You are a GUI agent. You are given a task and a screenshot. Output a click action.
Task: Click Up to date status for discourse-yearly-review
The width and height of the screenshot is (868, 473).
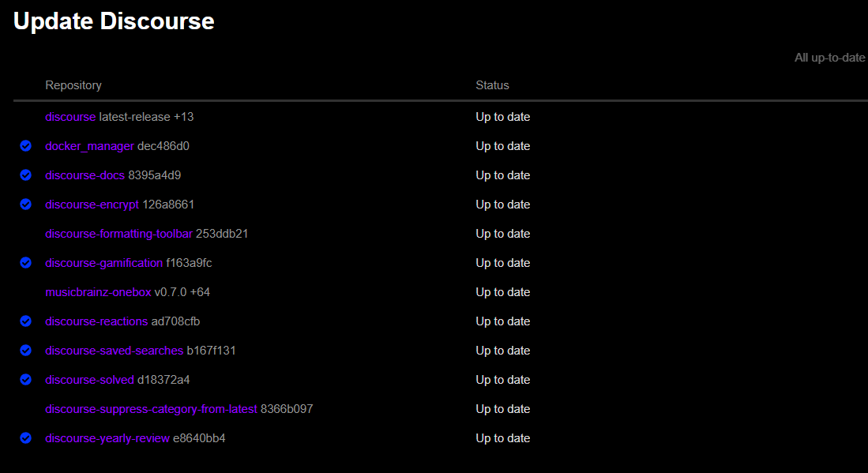point(502,438)
